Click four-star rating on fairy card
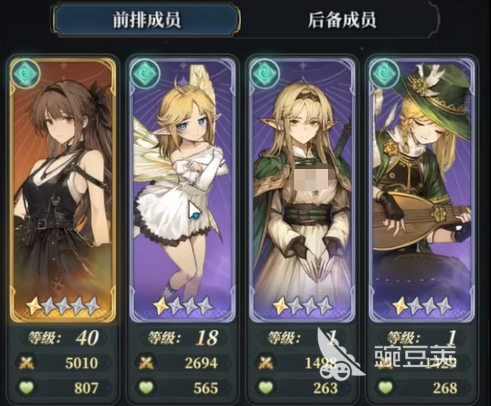 click(x=183, y=306)
